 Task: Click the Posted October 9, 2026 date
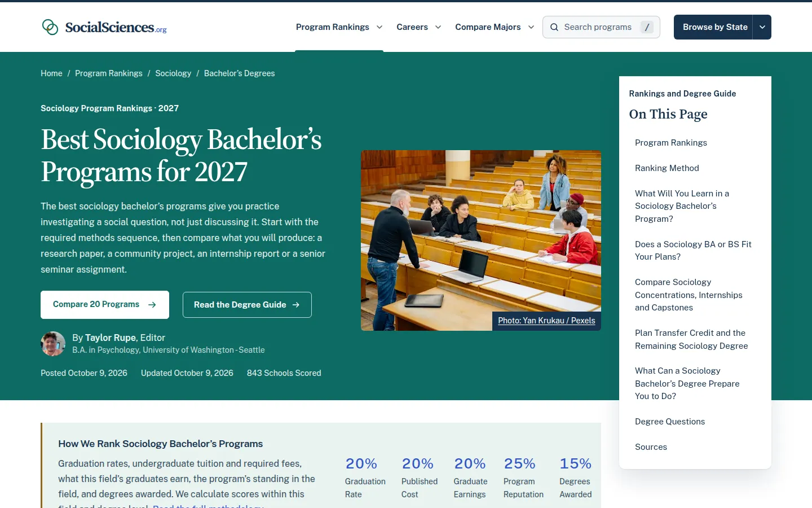pyautogui.click(x=84, y=373)
